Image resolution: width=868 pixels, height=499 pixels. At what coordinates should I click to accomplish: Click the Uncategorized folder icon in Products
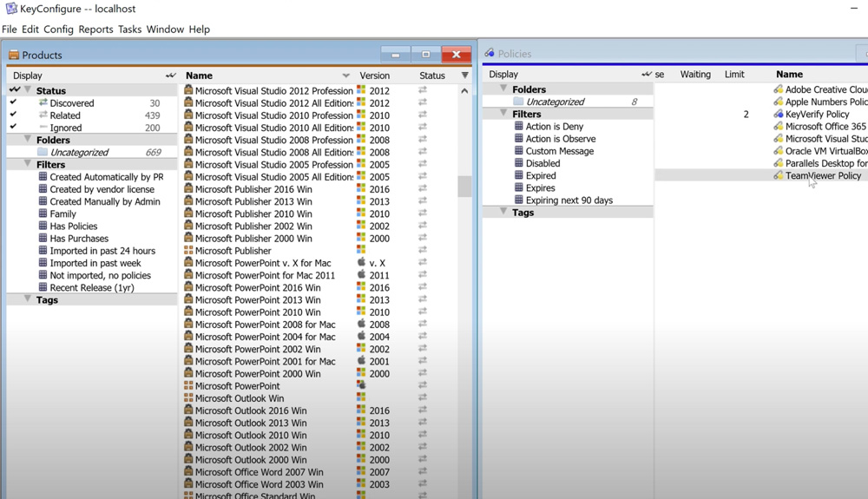pyautogui.click(x=42, y=152)
